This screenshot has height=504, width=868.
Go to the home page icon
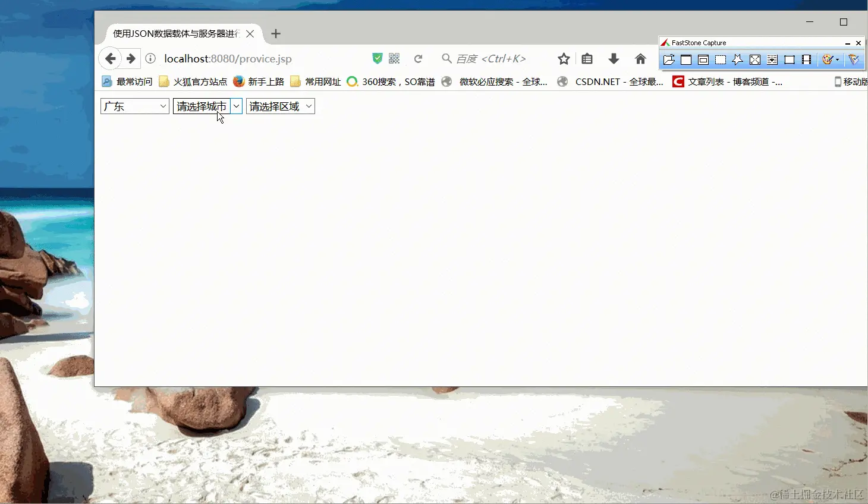640,59
